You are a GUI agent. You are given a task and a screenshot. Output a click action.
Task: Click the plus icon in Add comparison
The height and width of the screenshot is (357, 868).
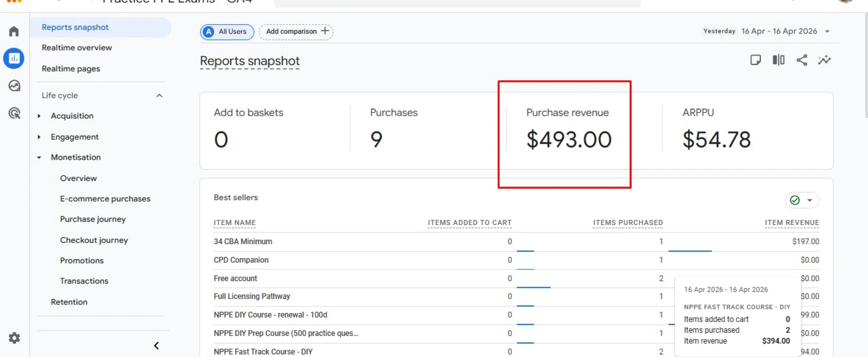tap(325, 31)
